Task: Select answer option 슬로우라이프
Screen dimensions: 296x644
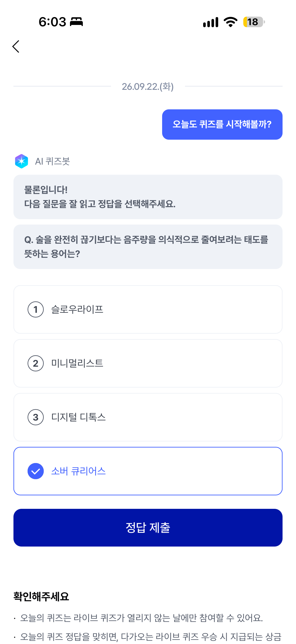Action: pyautogui.click(x=148, y=309)
